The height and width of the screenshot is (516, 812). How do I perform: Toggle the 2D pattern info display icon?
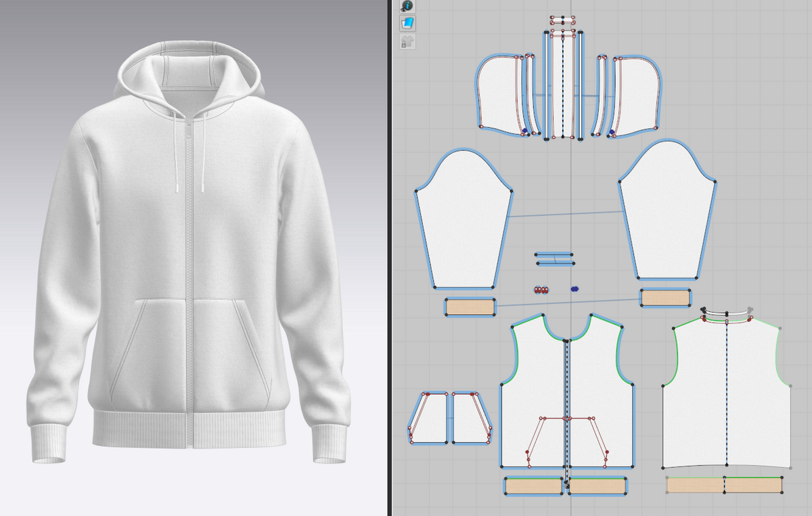click(x=407, y=5)
